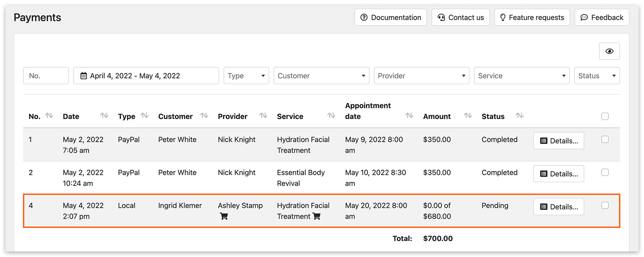Click the April 4, 2022 - May 4, 2022 date range
644x257 pixels.
point(146,76)
